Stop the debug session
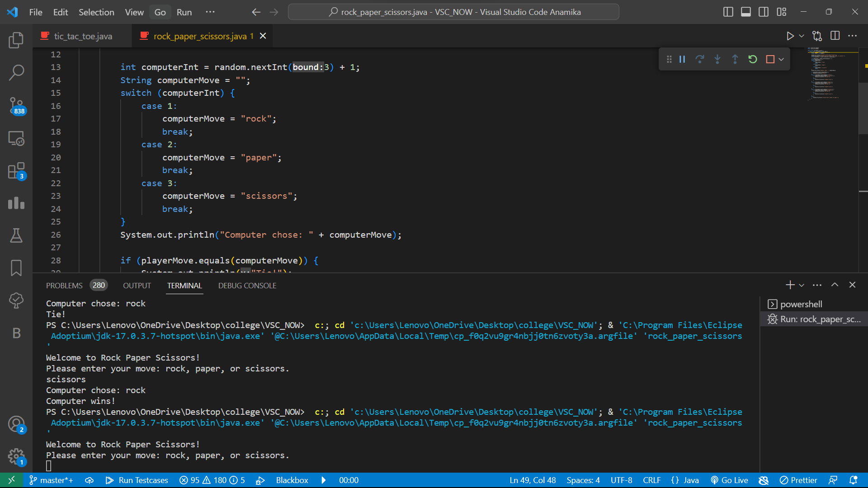868x488 pixels. (x=770, y=59)
